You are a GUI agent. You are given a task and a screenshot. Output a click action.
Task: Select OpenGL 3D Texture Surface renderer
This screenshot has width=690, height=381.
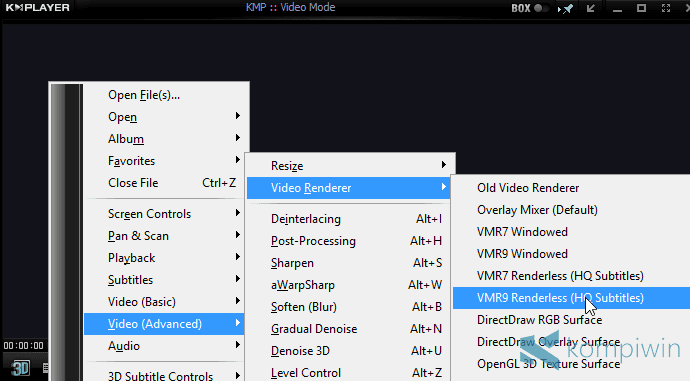571,364
